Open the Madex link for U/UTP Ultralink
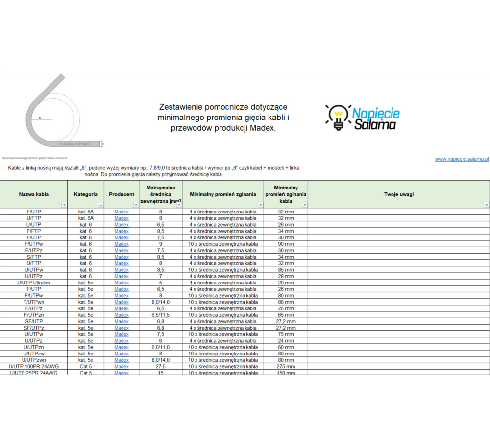This screenshot has height=448, width=490. pyautogui.click(x=122, y=283)
